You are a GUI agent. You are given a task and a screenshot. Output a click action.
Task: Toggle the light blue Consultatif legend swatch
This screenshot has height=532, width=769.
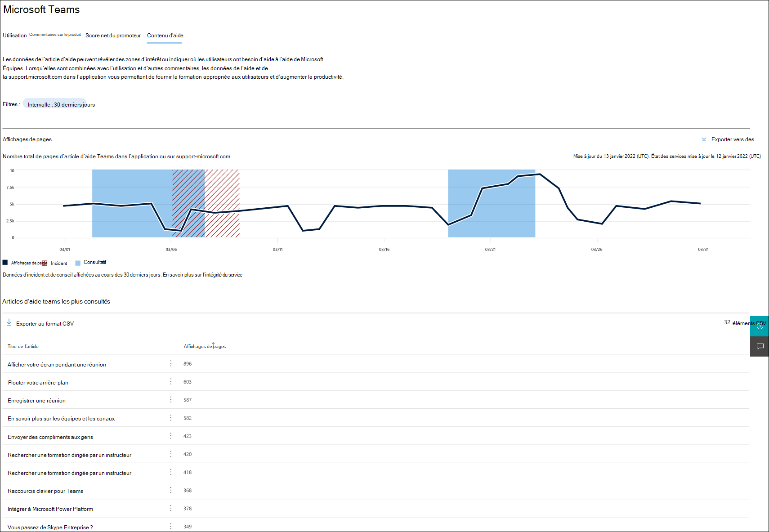[78, 263]
